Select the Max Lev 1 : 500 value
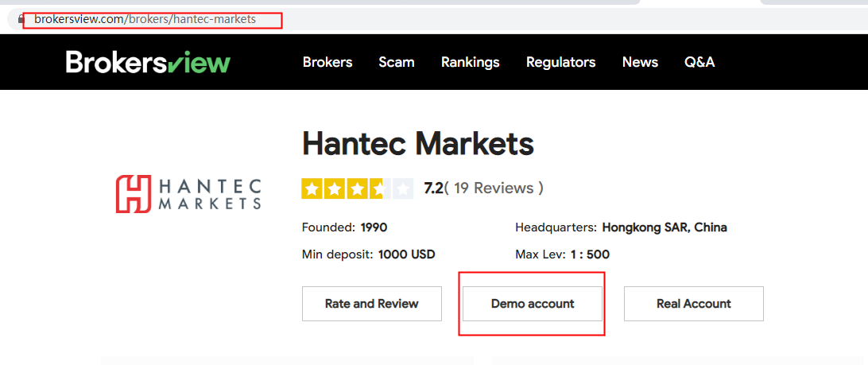 pos(590,254)
